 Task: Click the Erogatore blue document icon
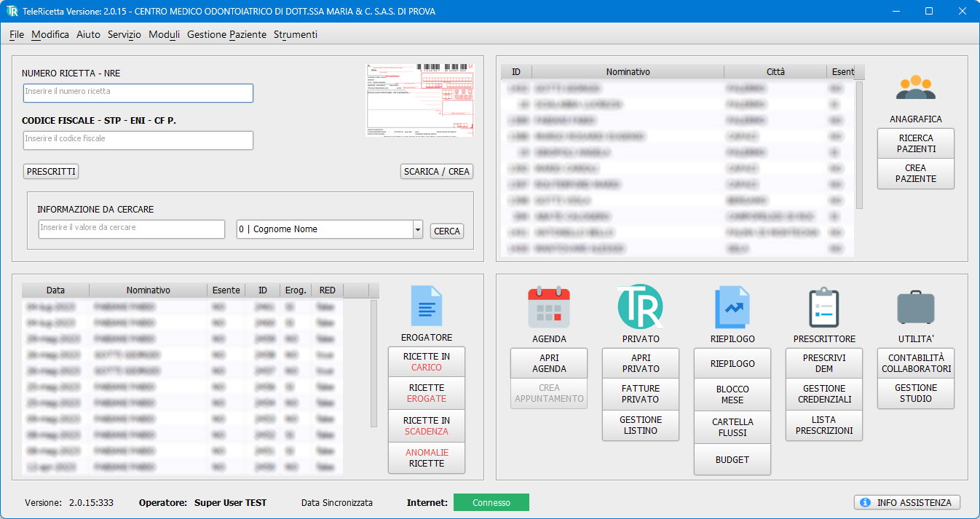coord(426,306)
